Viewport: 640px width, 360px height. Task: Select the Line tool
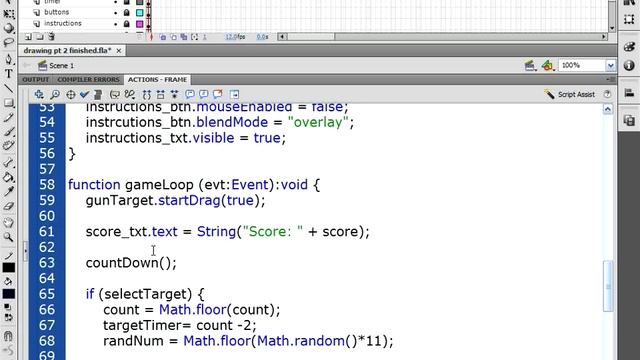click(x=9, y=88)
